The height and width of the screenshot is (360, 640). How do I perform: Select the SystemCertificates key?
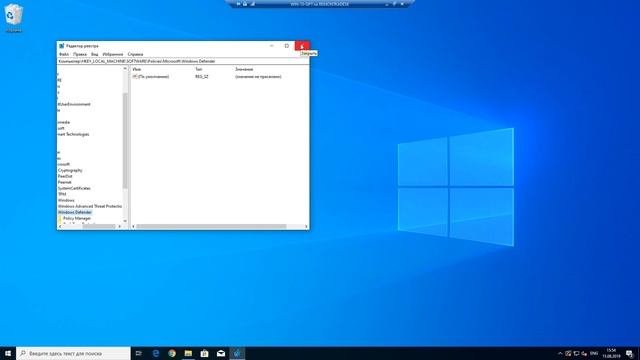[x=74, y=188]
